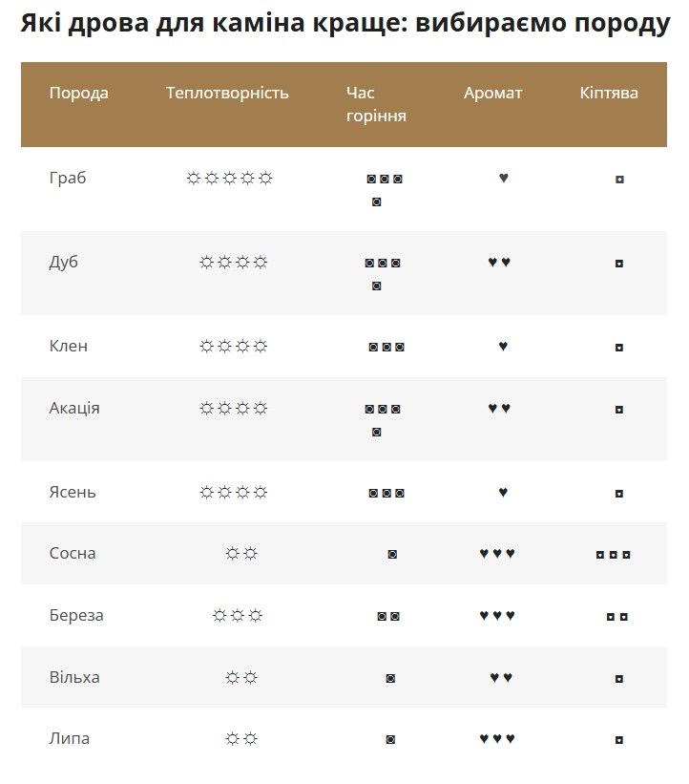Click the burn-time squares in Клен row
The image size is (689, 784).
pyautogui.click(x=386, y=347)
